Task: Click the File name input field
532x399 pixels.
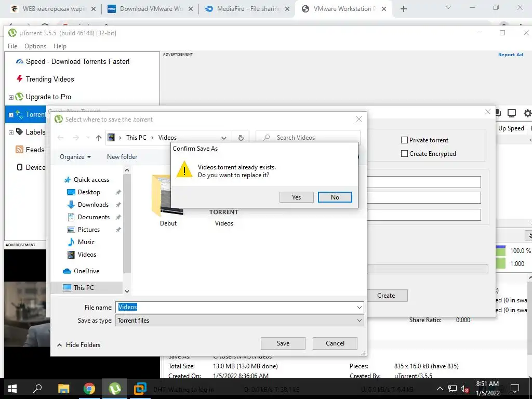Action: tap(236, 308)
